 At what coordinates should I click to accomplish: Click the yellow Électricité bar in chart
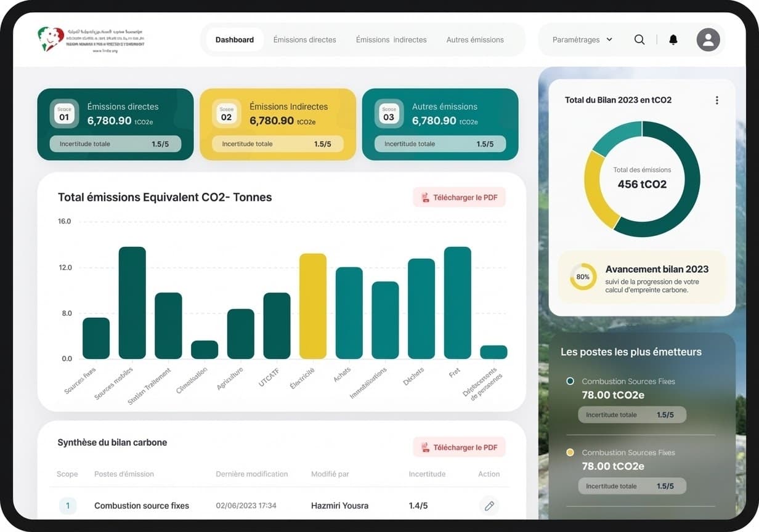(313, 306)
